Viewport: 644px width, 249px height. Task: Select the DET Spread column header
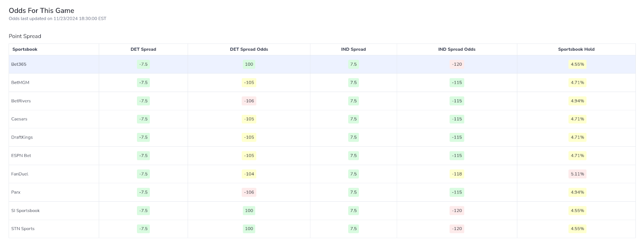point(143,49)
